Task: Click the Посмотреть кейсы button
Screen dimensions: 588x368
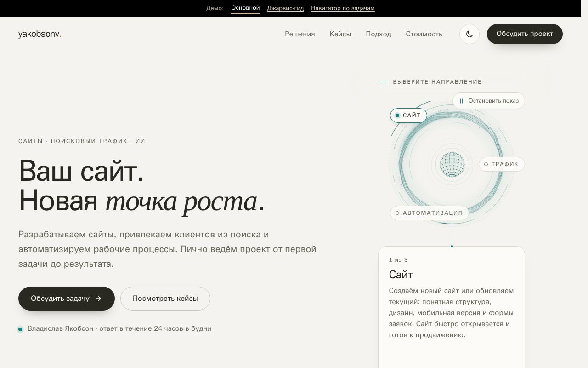Action: point(165,299)
